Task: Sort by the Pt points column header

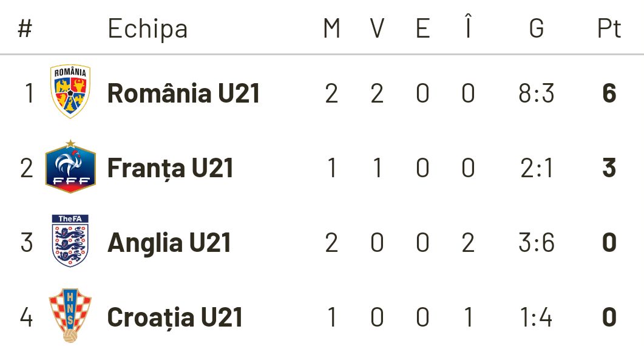Action: pos(609,29)
